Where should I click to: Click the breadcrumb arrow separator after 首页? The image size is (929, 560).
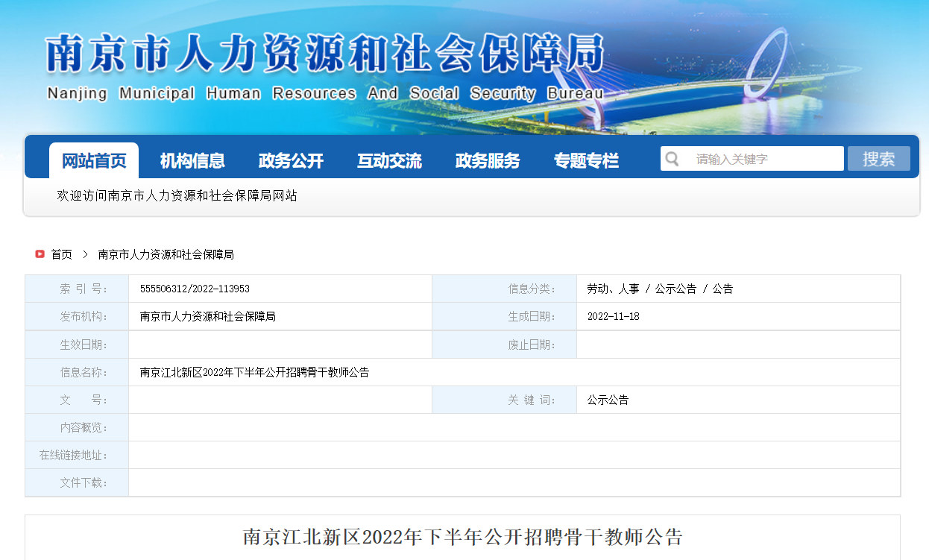[85, 254]
